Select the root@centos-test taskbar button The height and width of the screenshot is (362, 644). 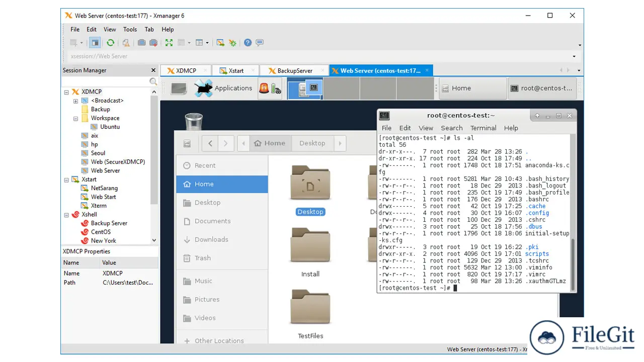(x=542, y=88)
